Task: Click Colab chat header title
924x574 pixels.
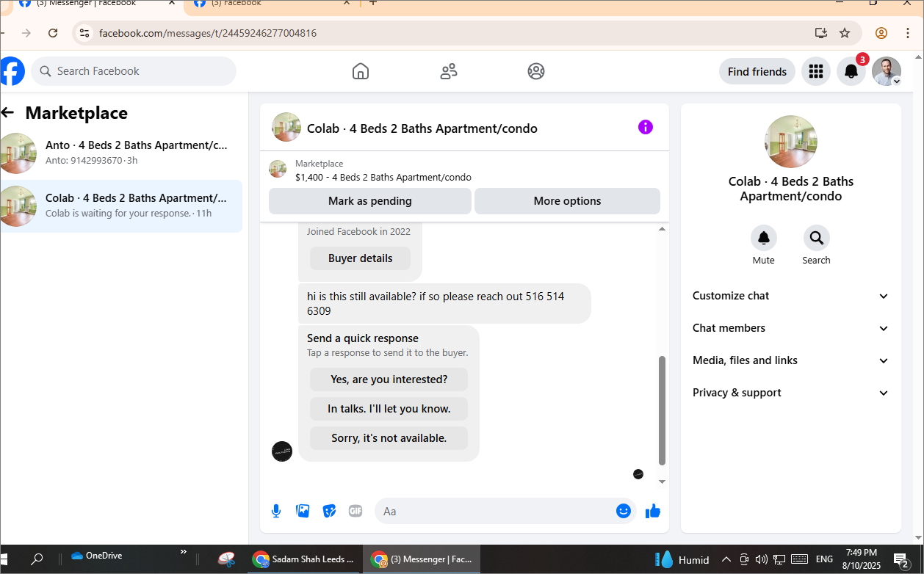Action: point(422,128)
